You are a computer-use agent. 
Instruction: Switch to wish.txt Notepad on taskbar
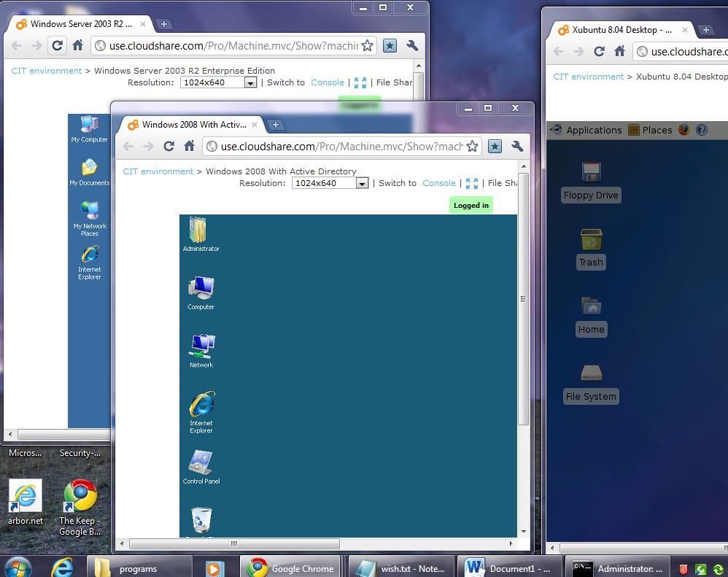click(x=401, y=568)
